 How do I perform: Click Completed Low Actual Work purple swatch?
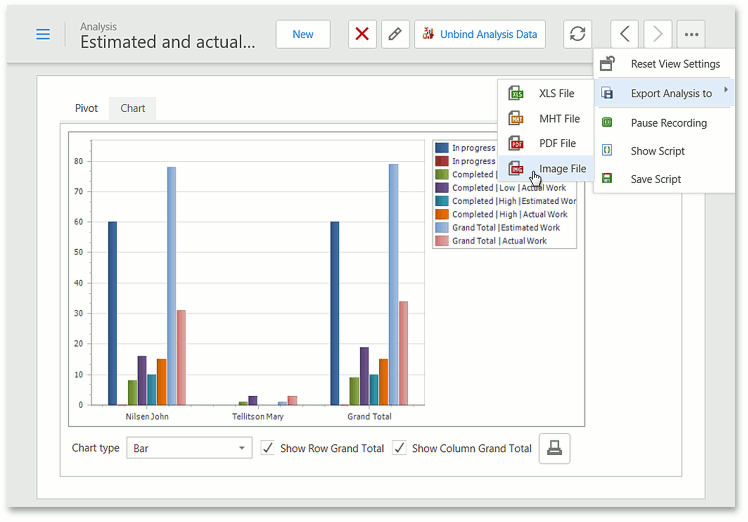click(x=442, y=188)
